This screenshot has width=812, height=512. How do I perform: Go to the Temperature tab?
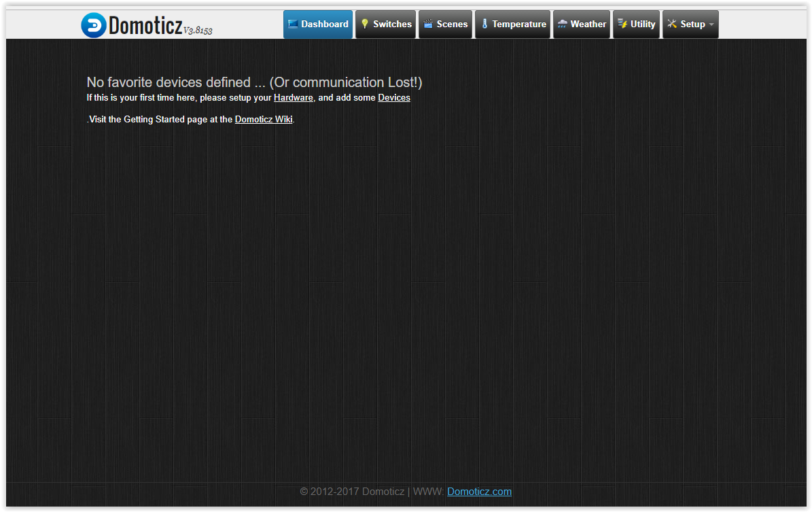(512, 24)
